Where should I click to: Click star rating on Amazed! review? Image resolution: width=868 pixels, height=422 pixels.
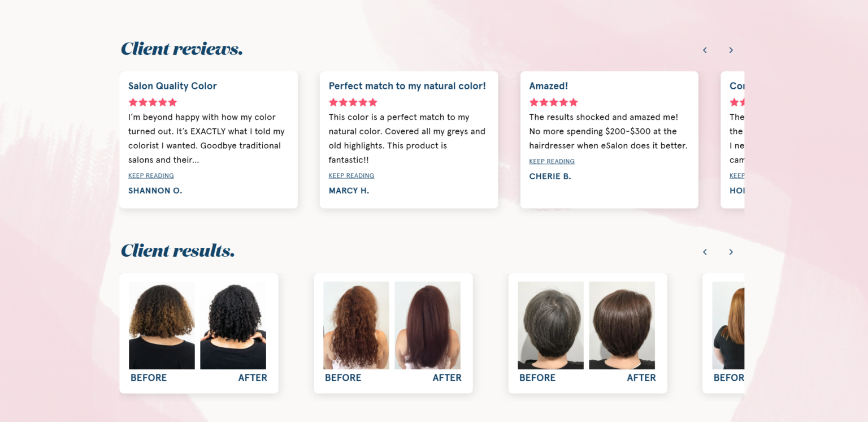554,102
